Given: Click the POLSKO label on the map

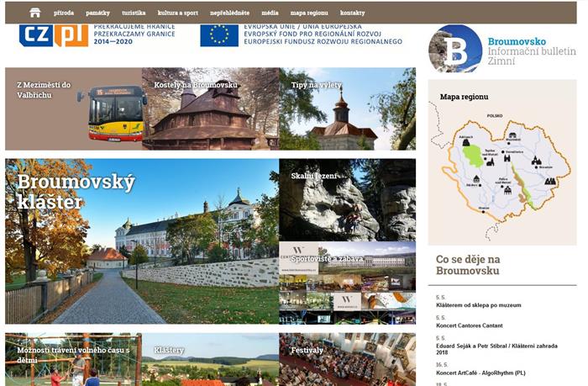Looking at the screenshot, I should tap(495, 116).
